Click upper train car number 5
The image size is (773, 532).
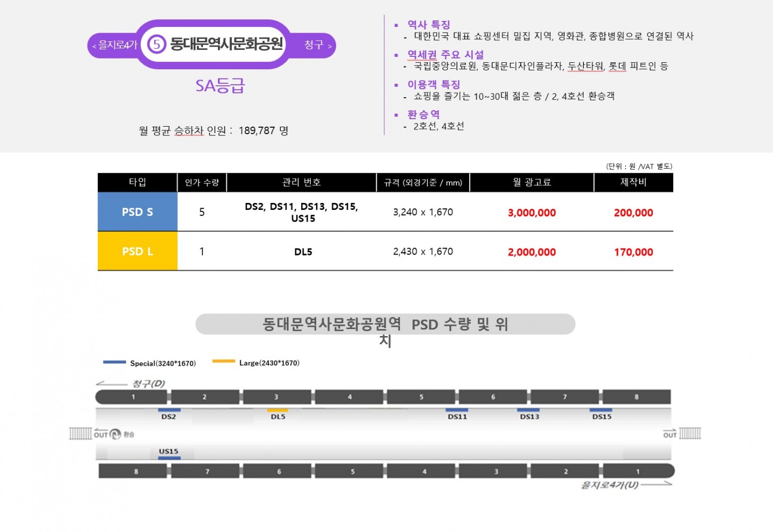point(421,397)
